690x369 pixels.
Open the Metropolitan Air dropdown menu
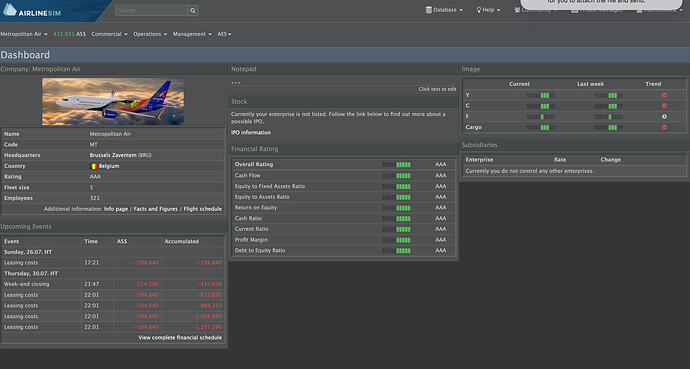(24, 34)
